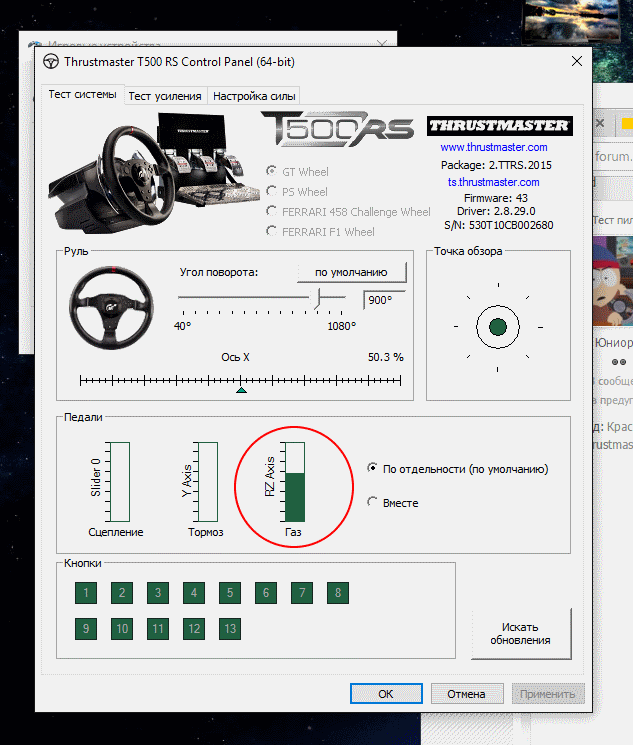Open the ts.thrustmaster.com support link
Image resolution: width=633 pixels, height=745 pixels.
click(x=493, y=182)
